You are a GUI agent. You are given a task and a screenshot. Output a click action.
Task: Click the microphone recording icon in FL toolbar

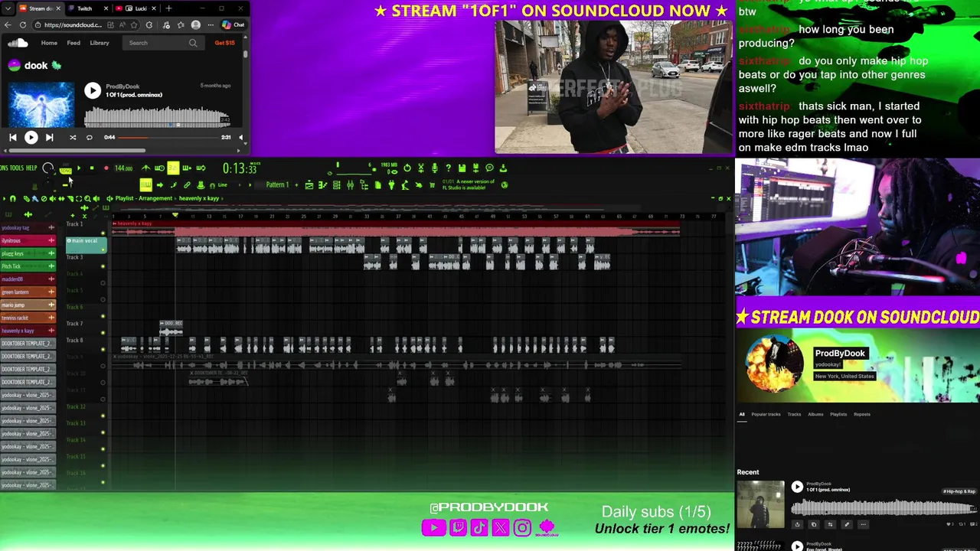click(435, 168)
